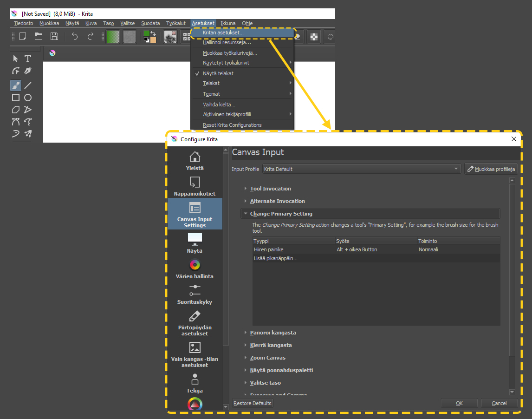Open Näppäinoikotiet settings page
The image size is (532, 419).
195,186
